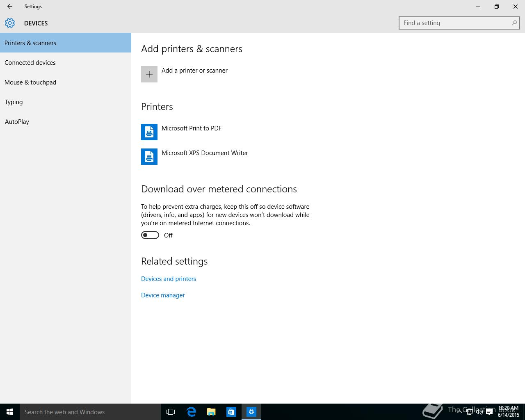Open the volume control tray icon

point(479,412)
